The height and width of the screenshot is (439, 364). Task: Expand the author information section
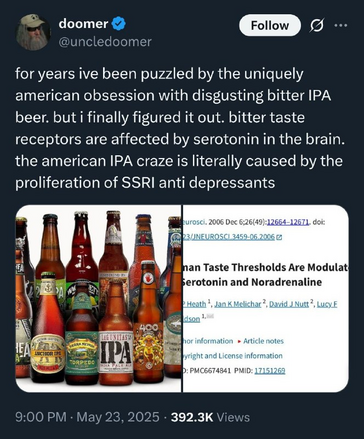[208, 341]
